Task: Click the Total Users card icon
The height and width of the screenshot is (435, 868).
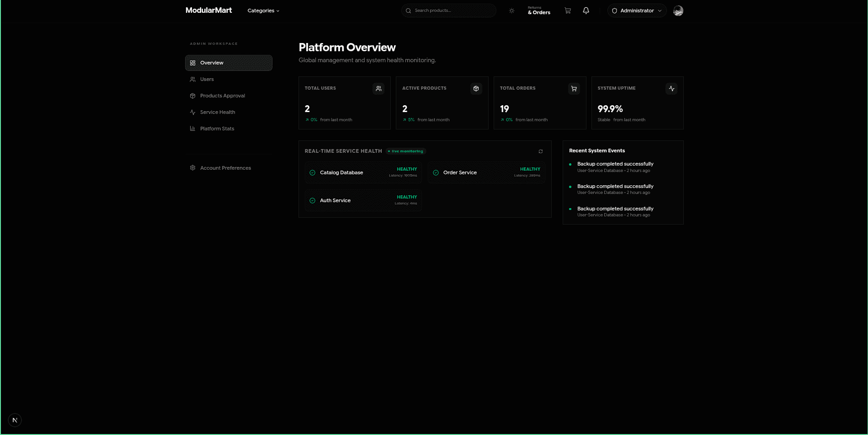Action: pos(378,89)
